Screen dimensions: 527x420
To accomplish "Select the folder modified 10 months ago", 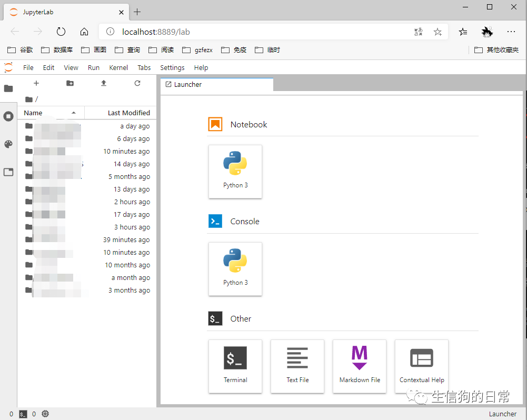I will (x=87, y=265).
